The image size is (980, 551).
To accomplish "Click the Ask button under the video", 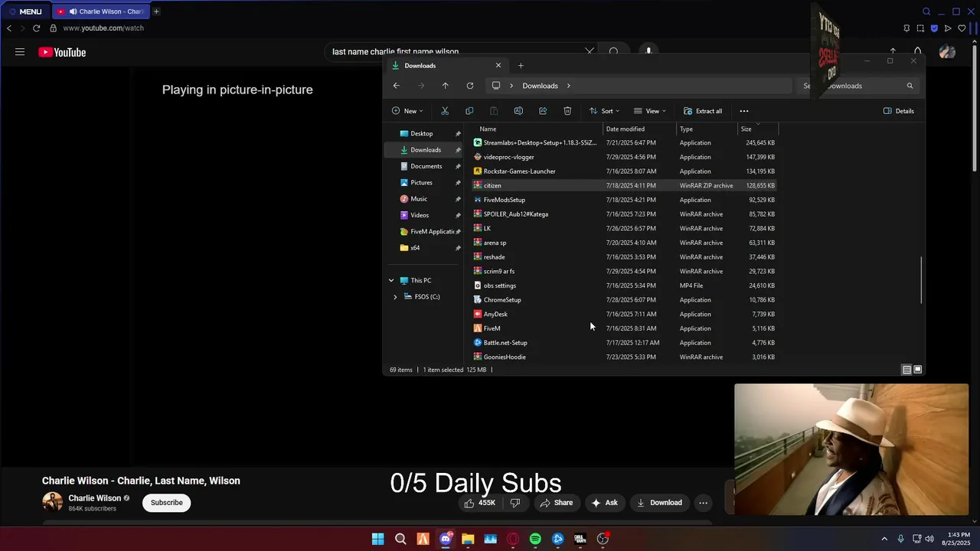I will [x=605, y=503].
